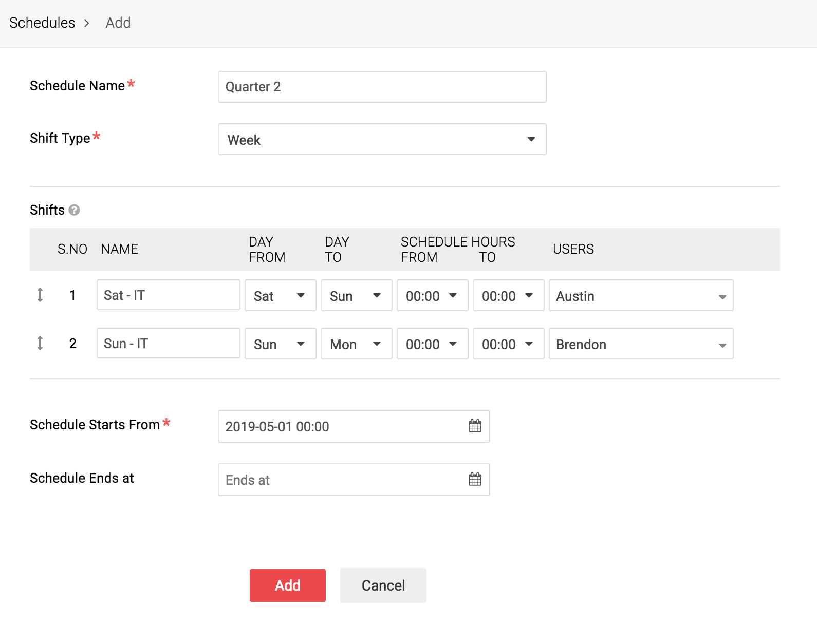Open shift 2 schedule hours To dropdown

pos(508,344)
